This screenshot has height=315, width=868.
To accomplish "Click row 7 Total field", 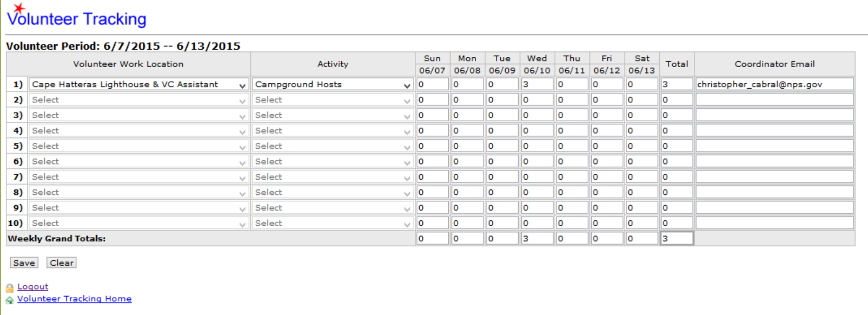I will point(677,177).
